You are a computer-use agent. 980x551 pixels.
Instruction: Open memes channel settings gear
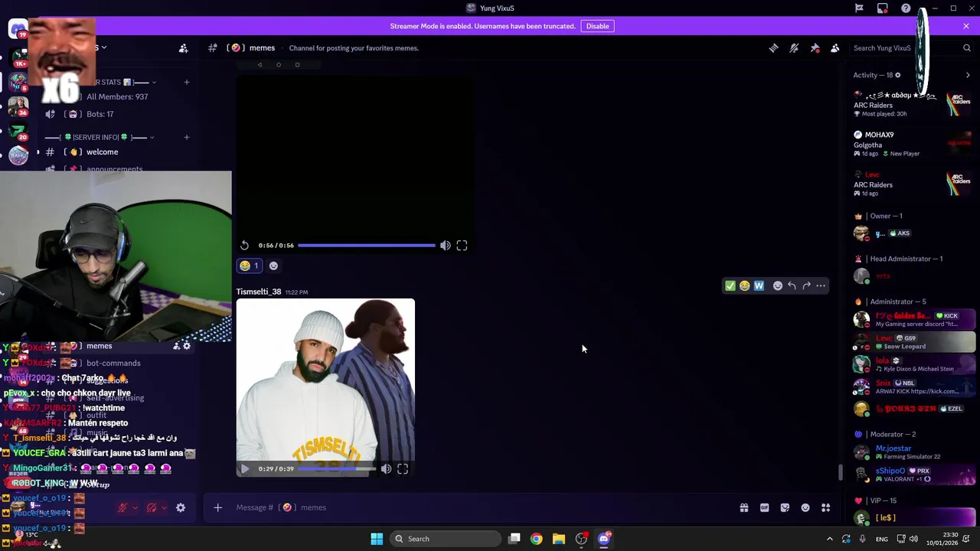187,346
